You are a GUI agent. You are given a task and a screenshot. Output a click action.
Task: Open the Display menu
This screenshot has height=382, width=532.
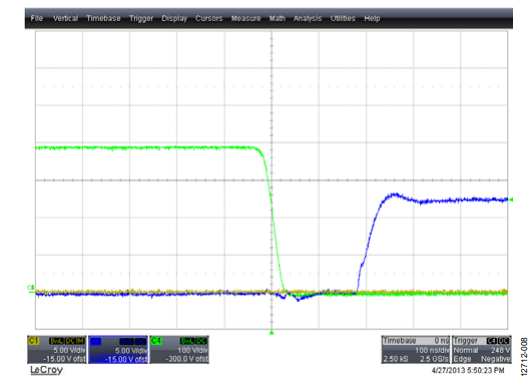174,19
